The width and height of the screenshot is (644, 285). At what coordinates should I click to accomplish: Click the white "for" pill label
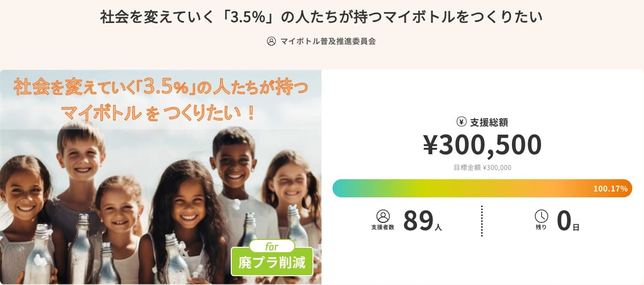272,246
